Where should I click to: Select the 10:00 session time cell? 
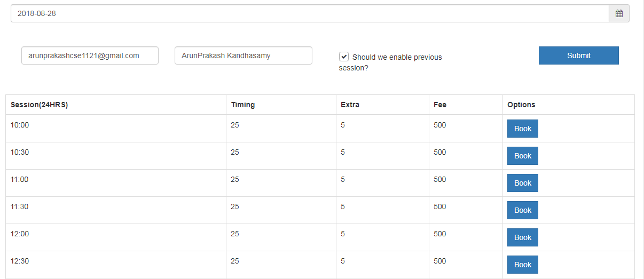[20, 125]
